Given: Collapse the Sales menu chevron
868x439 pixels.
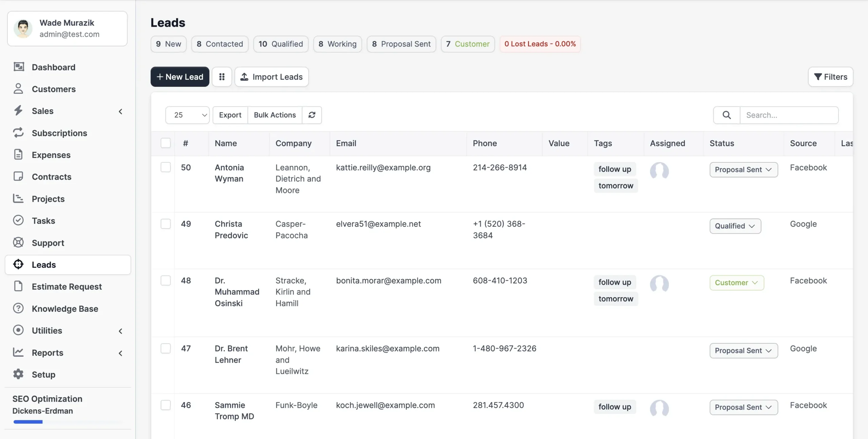Looking at the screenshot, I should pos(120,111).
